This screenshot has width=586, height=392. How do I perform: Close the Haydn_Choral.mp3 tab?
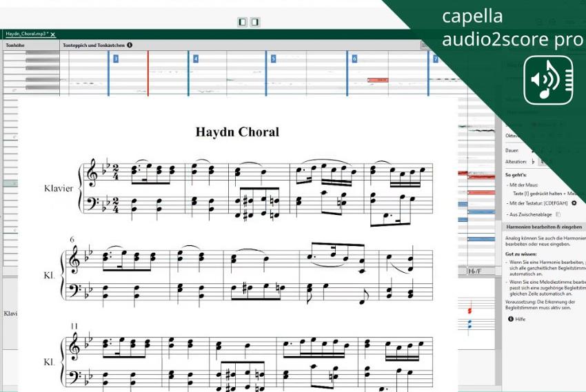pos(53,34)
